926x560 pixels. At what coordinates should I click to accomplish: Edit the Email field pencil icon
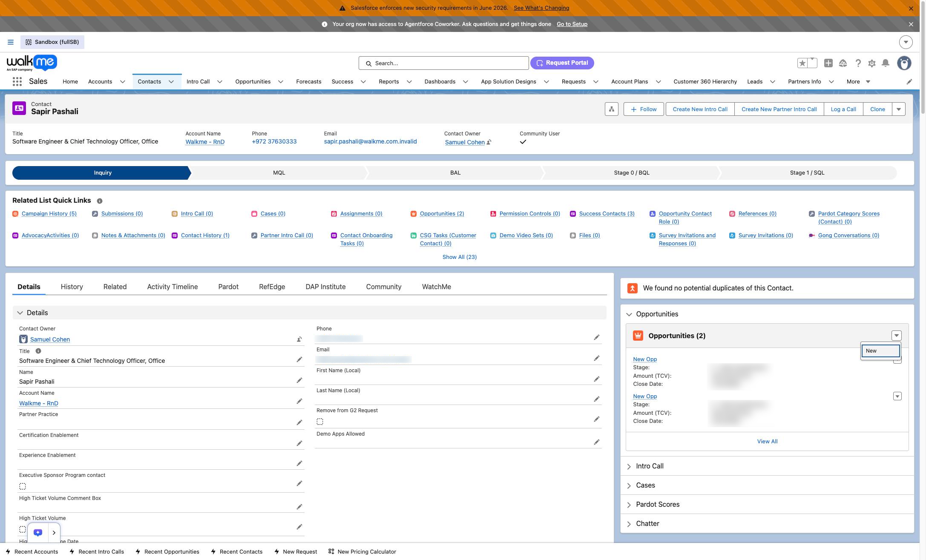(x=597, y=358)
